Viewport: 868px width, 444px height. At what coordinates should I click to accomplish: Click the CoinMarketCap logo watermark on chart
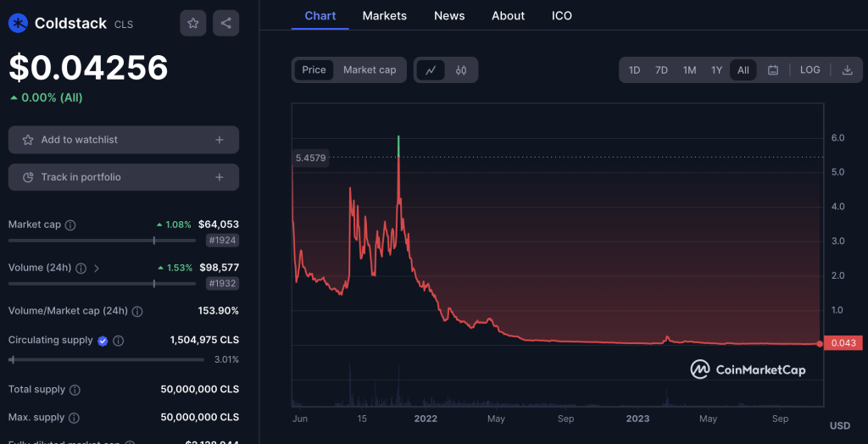click(748, 369)
